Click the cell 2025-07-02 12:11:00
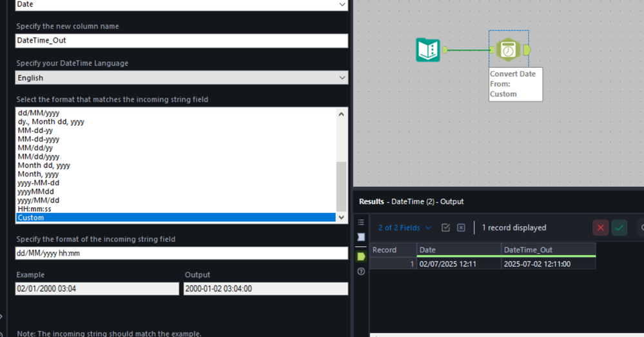 point(549,264)
